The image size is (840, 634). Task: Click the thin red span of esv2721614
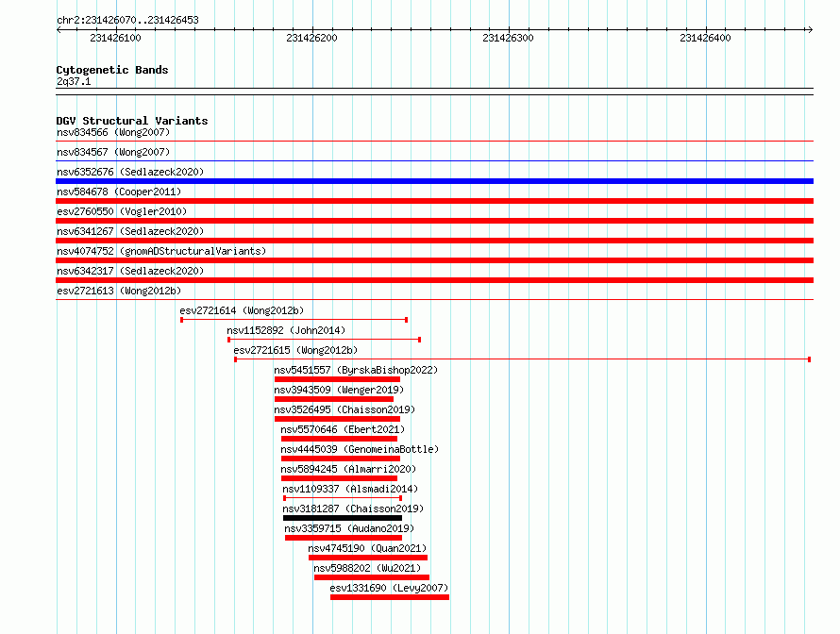pos(294,320)
